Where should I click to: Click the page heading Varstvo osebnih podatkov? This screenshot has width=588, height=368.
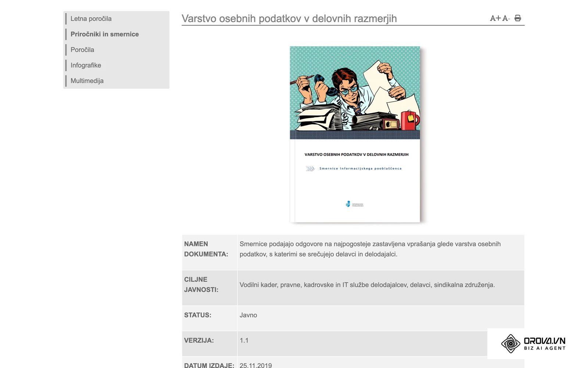tap(289, 18)
